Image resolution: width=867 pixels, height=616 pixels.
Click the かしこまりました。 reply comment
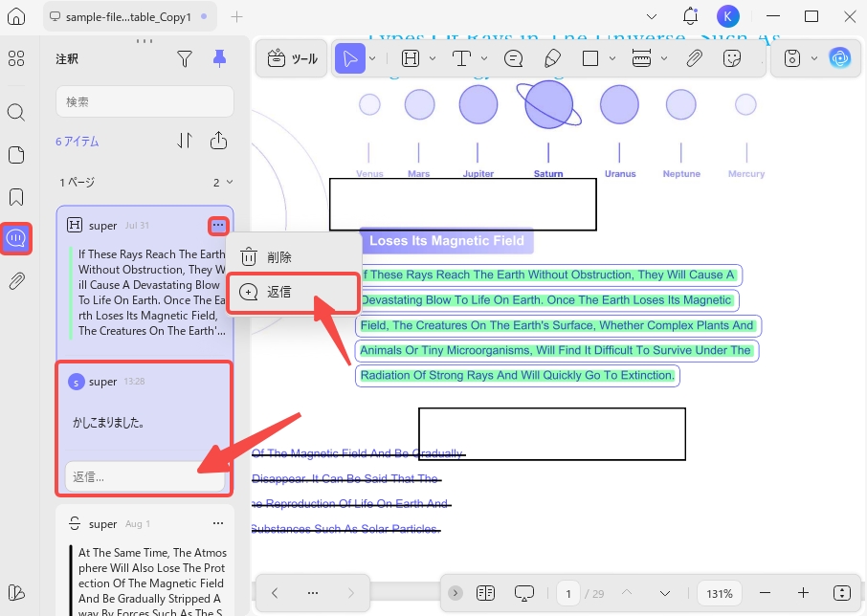109,423
